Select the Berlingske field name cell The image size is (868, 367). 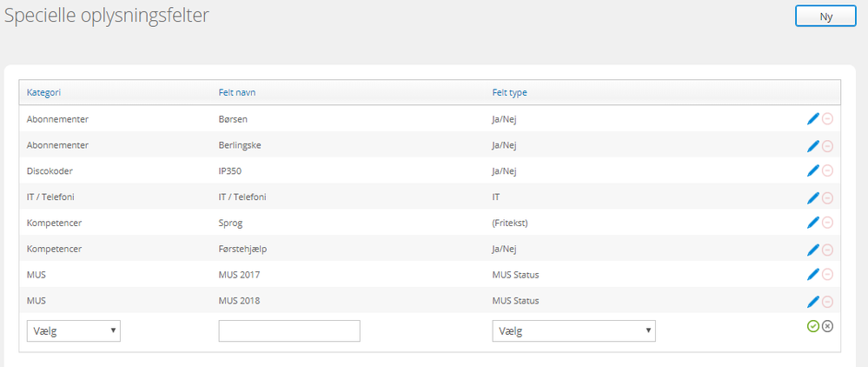pos(240,145)
